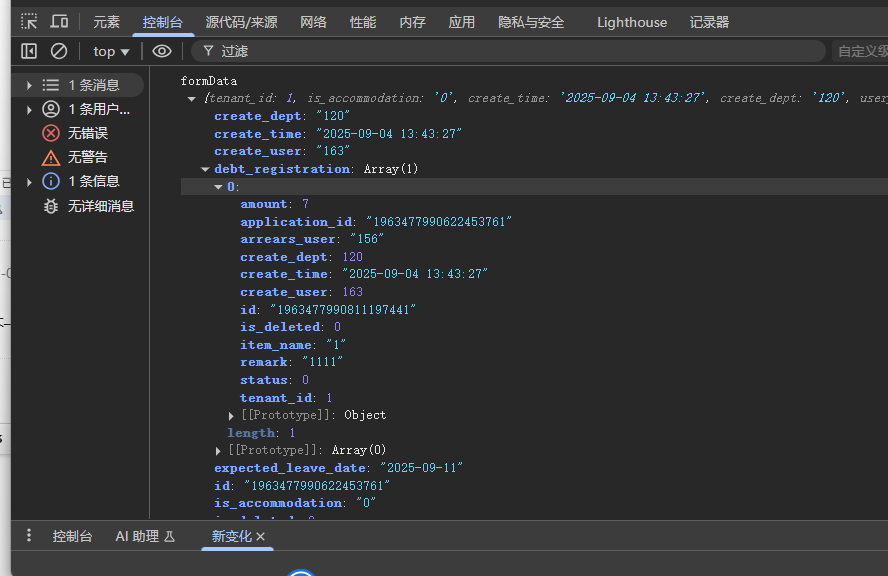Click the user messages avatar icon

(51, 109)
